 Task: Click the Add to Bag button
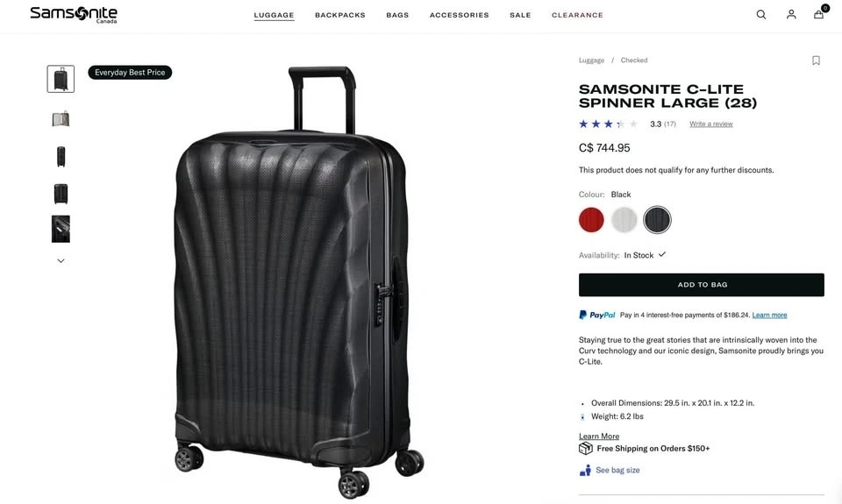tap(702, 285)
